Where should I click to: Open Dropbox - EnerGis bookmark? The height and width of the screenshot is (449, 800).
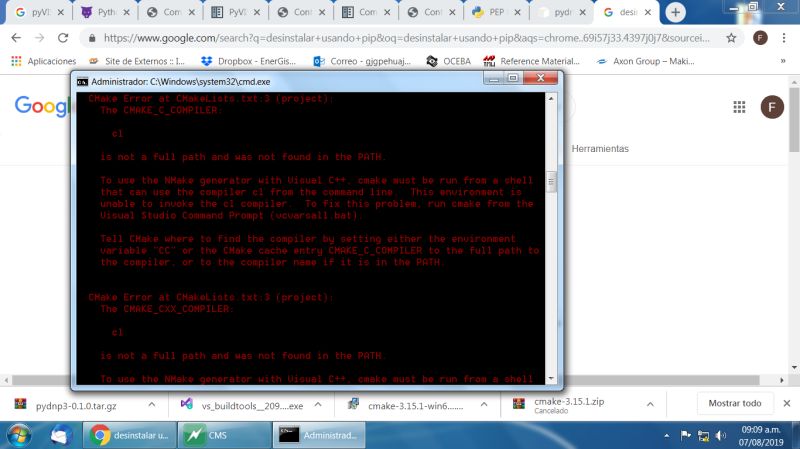[x=248, y=61]
